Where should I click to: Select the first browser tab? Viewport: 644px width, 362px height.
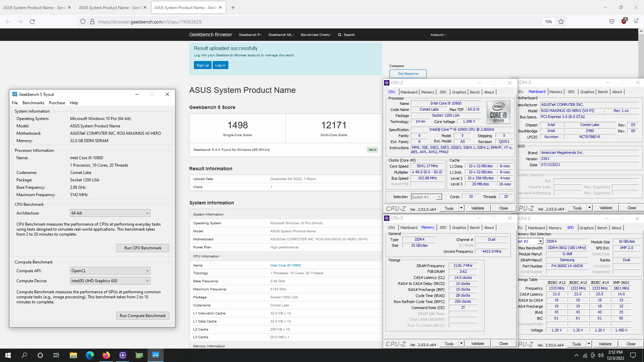(37, 8)
